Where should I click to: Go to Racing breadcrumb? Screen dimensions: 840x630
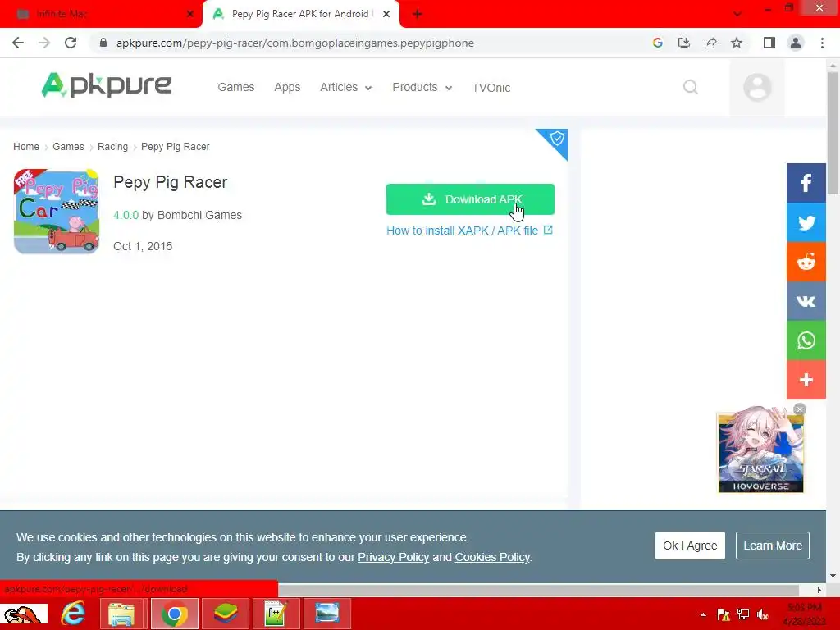point(112,146)
